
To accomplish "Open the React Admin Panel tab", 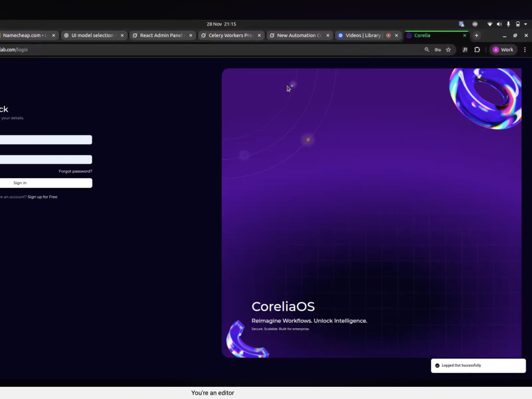I will pyautogui.click(x=161, y=35).
